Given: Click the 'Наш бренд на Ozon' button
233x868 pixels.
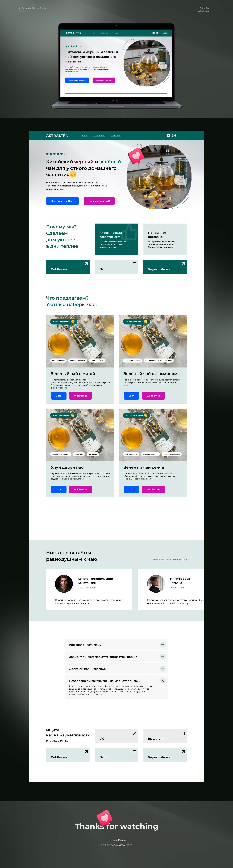Looking at the screenshot, I should click(62, 201).
